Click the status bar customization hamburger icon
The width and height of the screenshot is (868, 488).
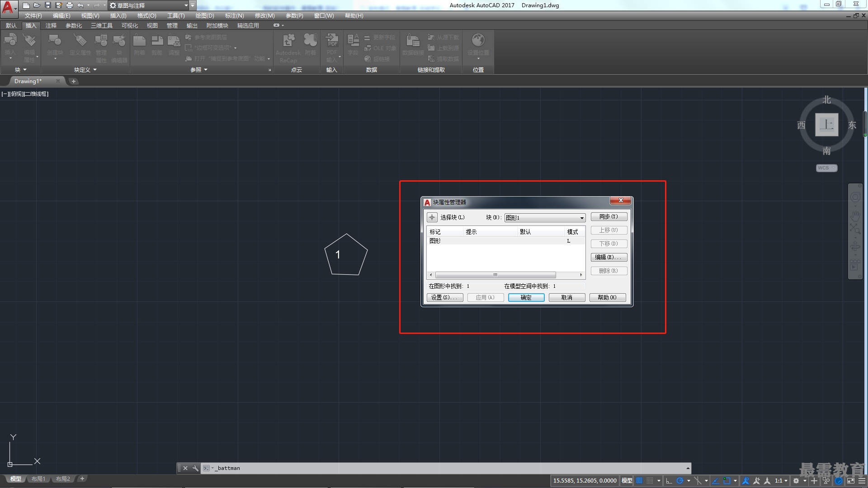click(862, 481)
